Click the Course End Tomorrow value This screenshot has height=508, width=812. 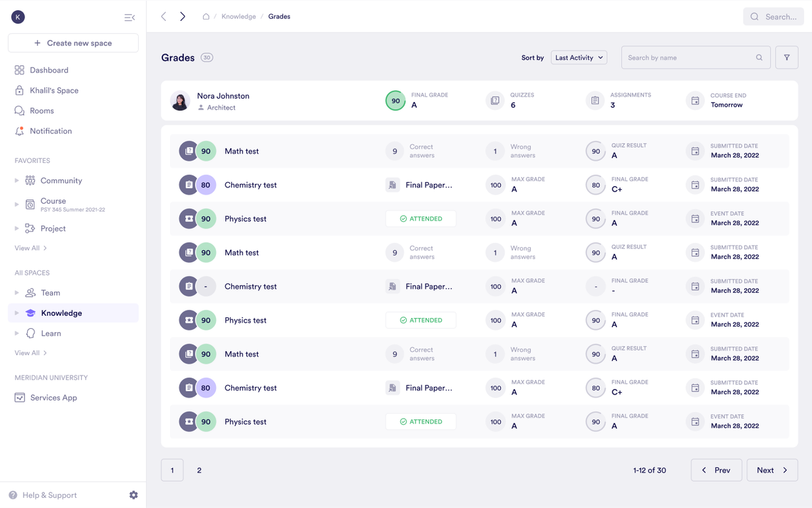pyautogui.click(x=727, y=105)
